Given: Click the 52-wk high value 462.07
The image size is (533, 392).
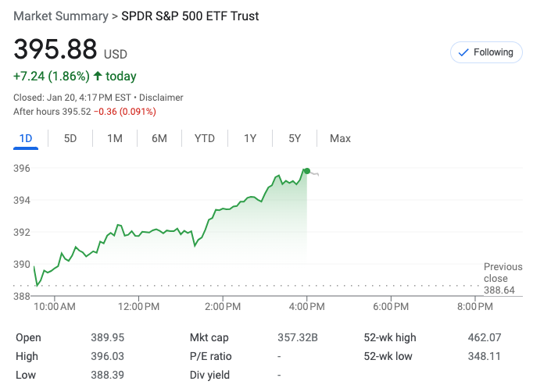Looking at the screenshot, I should tap(484, 337).
